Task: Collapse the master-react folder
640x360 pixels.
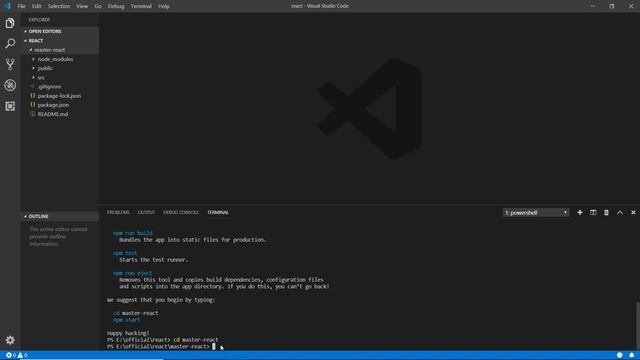Action: coord(60,50)
